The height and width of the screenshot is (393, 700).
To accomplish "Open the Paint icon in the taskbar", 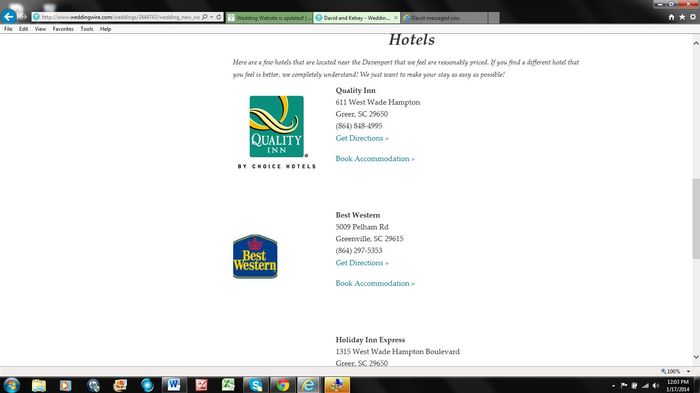I will [x=337, y=385].
